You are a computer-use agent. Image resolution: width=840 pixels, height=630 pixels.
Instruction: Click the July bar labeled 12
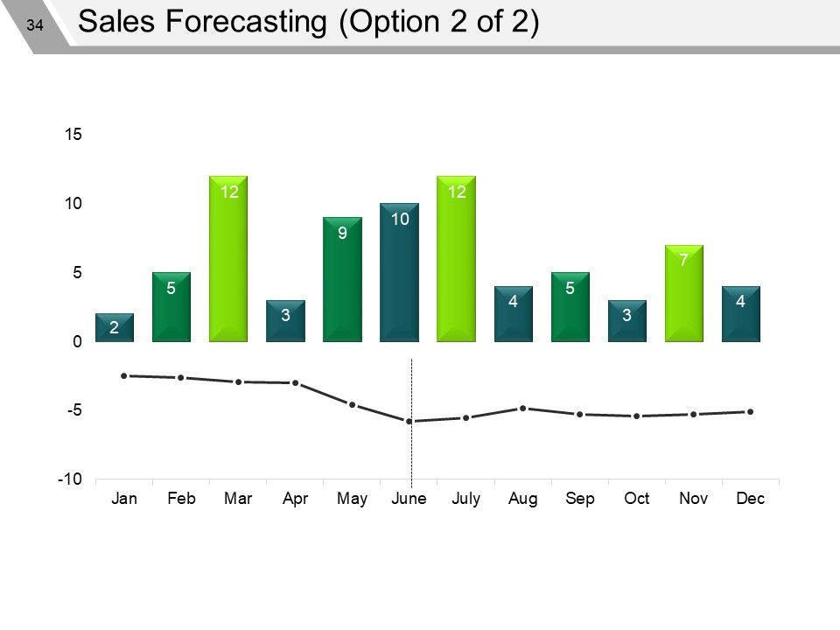457,259
